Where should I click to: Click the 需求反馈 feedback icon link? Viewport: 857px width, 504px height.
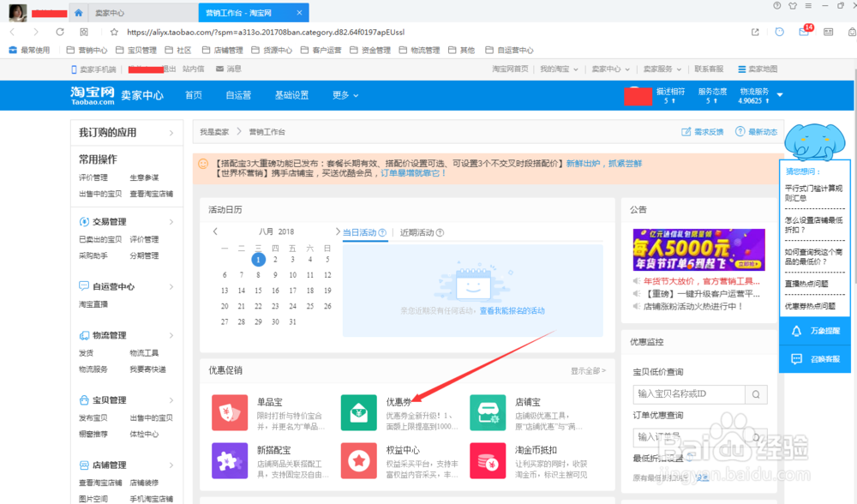[x=703, y=132]
